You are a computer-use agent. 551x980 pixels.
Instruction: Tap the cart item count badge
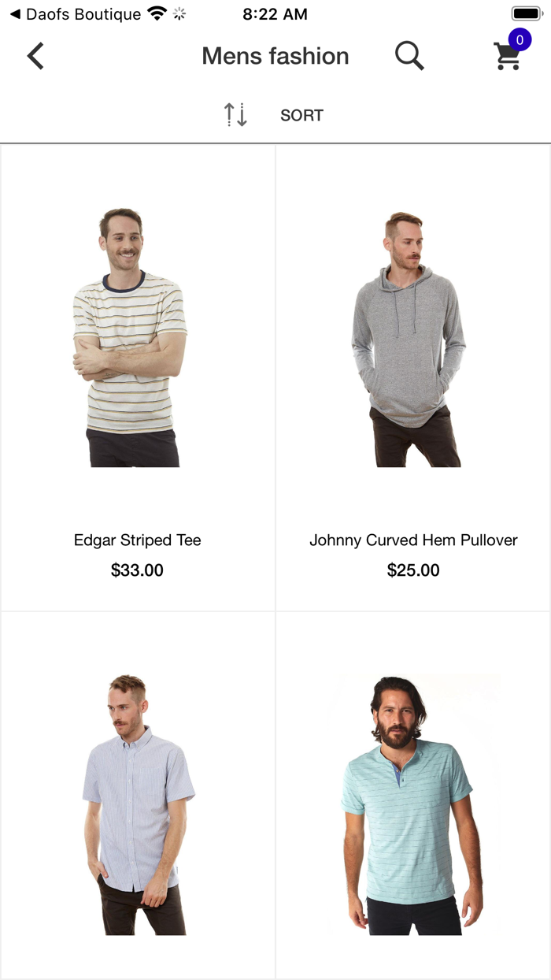point(520,39)
